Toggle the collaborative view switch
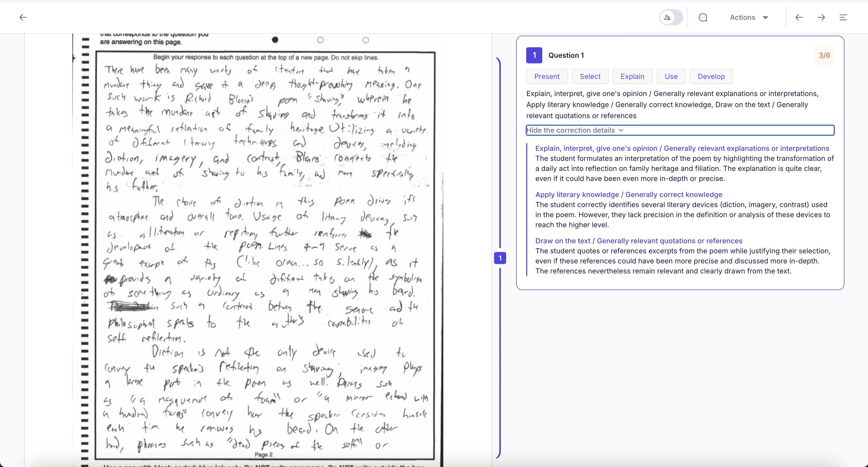The image size is (868, 467). [x=670, y=18]
